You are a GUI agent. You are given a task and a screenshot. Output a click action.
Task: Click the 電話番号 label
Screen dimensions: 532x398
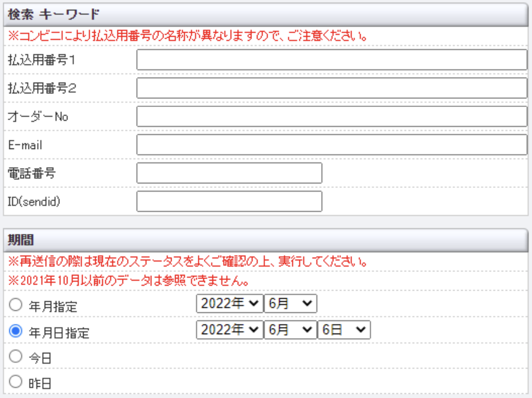pyautogui.click(x=32, y=173)
